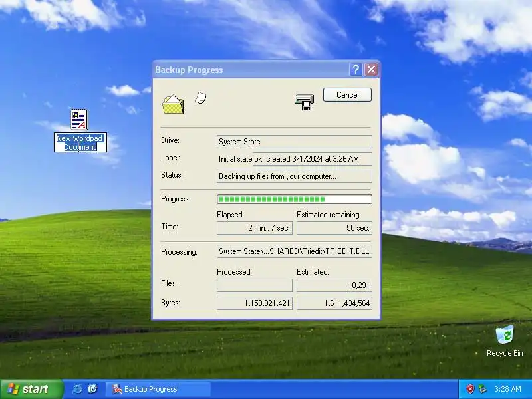Click the processed bytes value 1,150,821,421
This screenshot has width=532, height=399.
[255, 303]
